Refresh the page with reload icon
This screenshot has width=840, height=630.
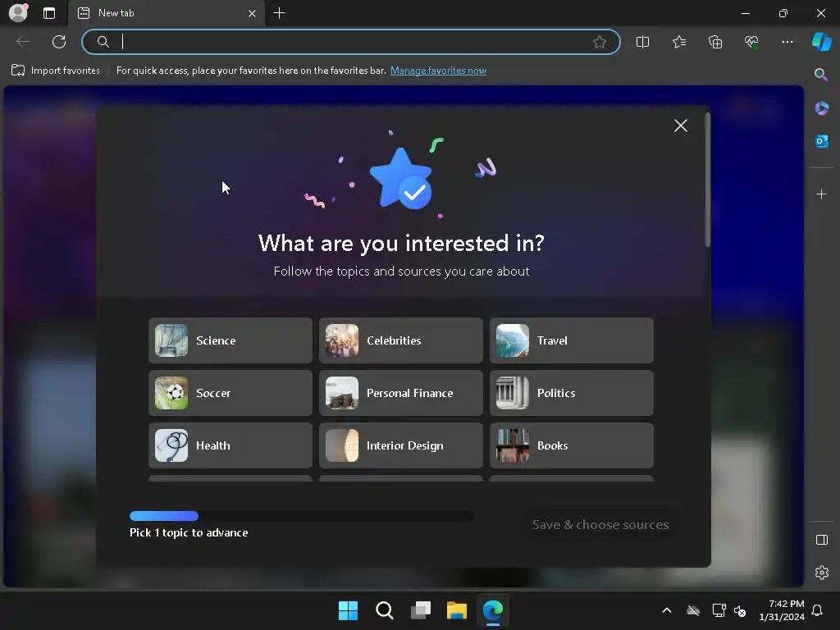pyautogui.click(x=59, y=42)
